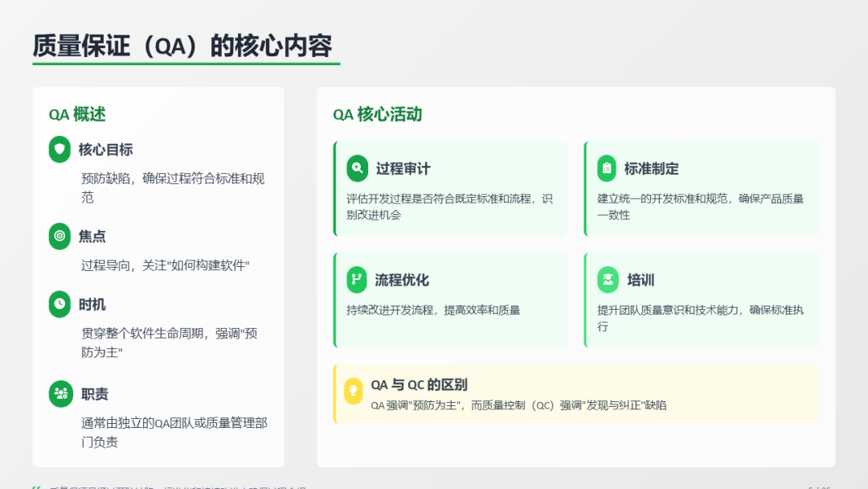Click the 核心目标 description 预防缺陷 text
The image size is (868, 489).
(172, 187)
